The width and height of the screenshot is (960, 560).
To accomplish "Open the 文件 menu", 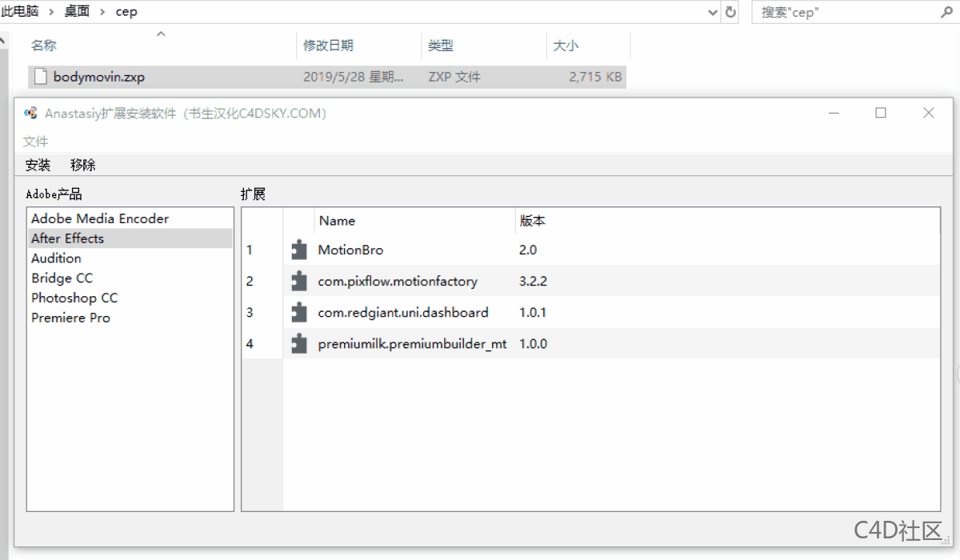I will click(x=36, y=140).
